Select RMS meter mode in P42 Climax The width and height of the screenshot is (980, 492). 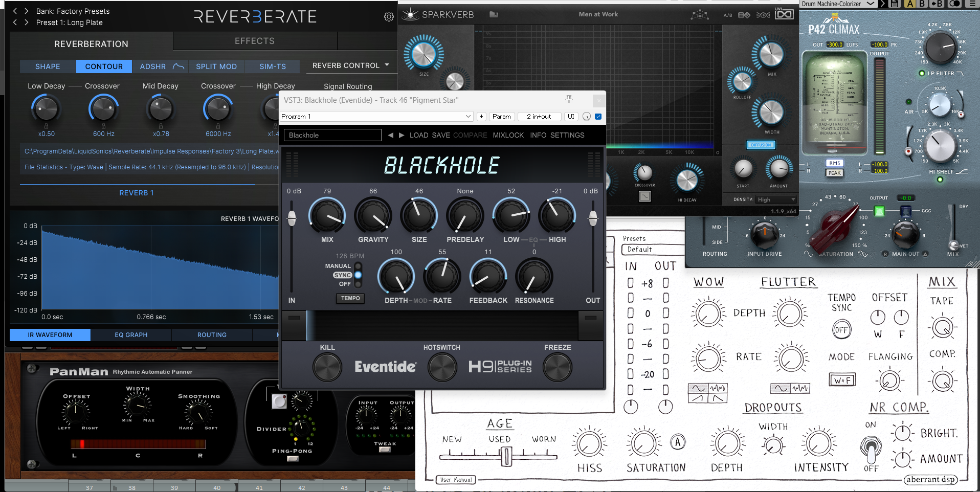(835, 163)
